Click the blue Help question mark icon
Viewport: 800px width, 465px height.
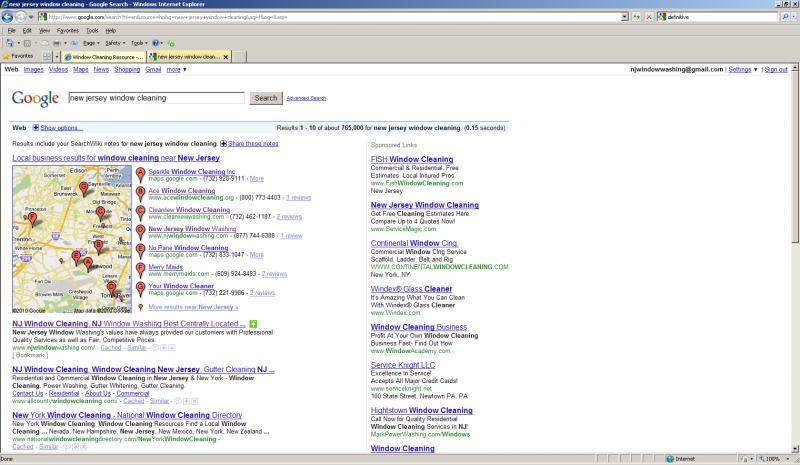[156, 43]
